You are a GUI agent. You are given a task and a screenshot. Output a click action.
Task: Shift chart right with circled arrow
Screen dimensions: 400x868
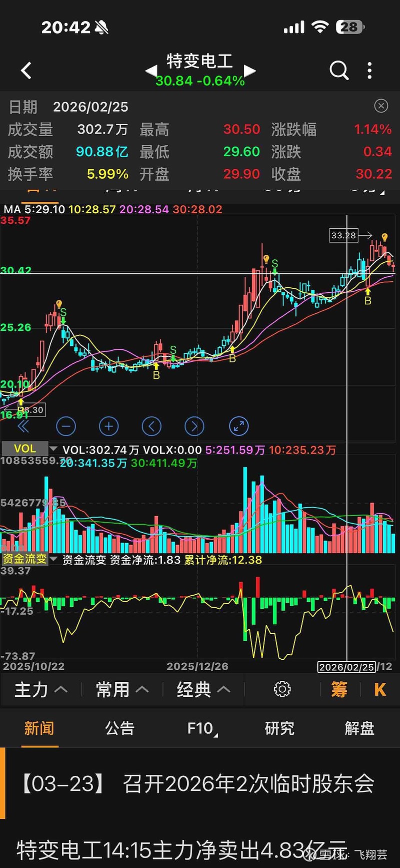(x=194, y=426)
